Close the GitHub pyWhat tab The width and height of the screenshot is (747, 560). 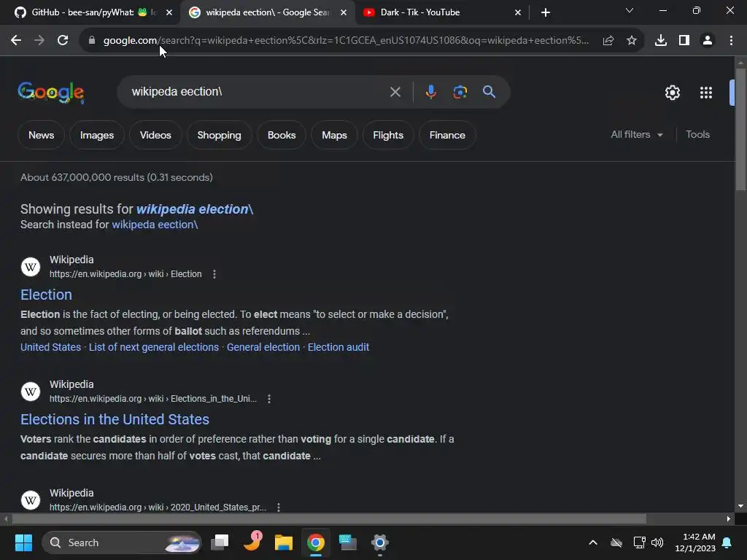169,12
